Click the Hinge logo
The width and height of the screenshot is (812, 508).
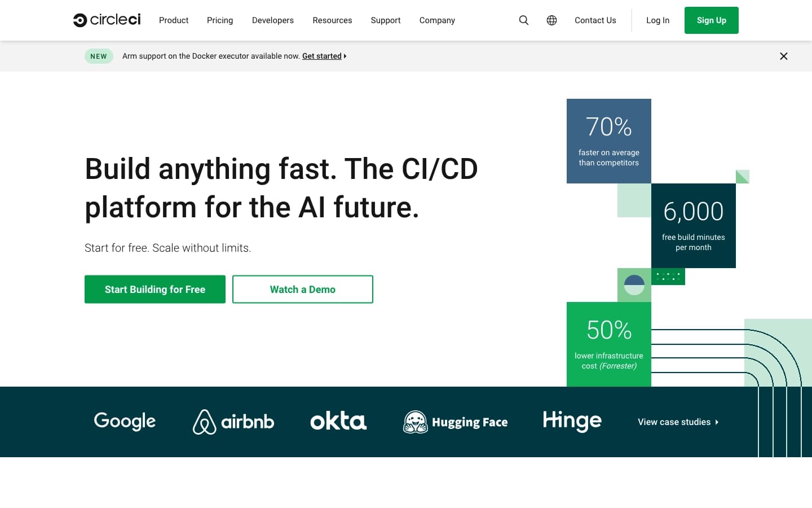pos(572,421)
